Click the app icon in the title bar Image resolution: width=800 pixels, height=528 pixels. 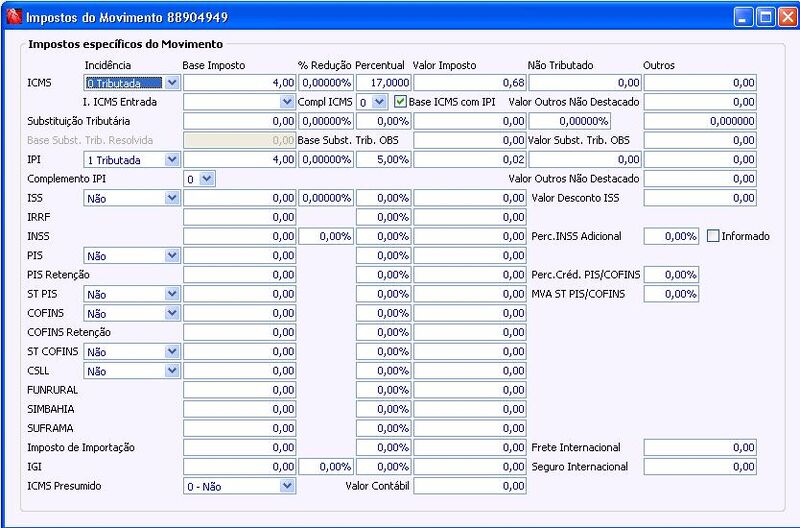tap(14, 16)
